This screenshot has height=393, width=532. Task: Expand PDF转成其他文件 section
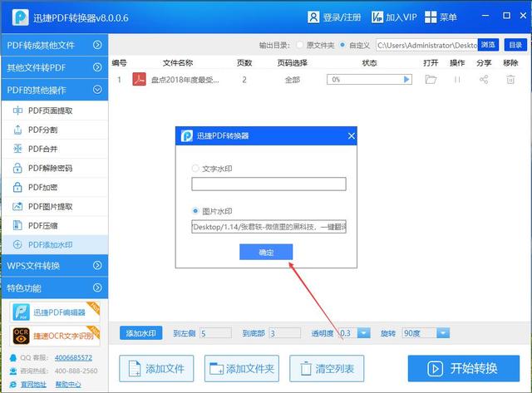(x=55, y=45)
